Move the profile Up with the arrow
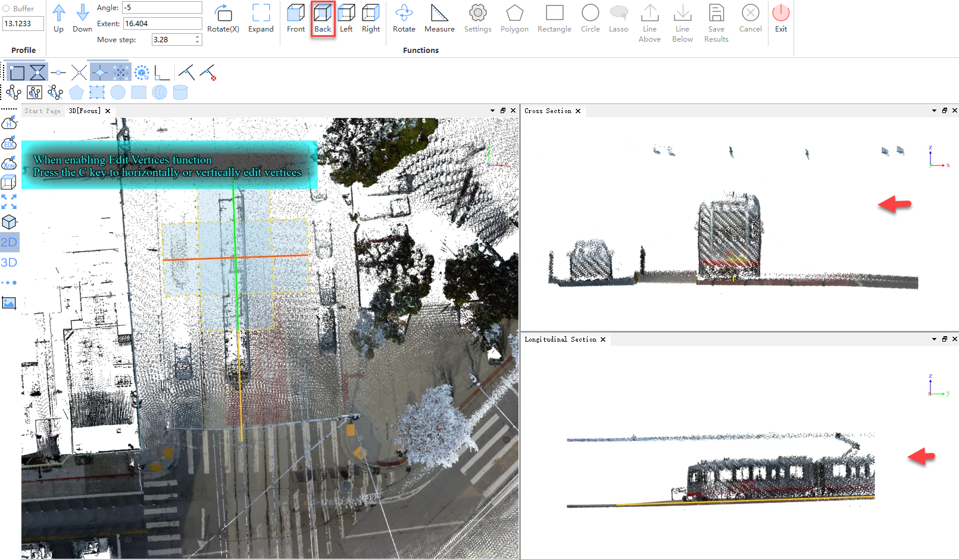Screen dimensions: 959x560 [58, 18]
